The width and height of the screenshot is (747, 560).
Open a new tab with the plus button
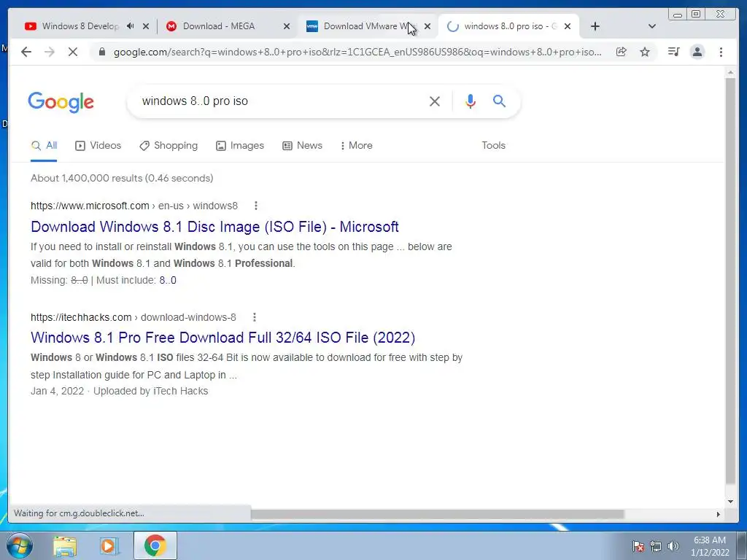[595, 26]
